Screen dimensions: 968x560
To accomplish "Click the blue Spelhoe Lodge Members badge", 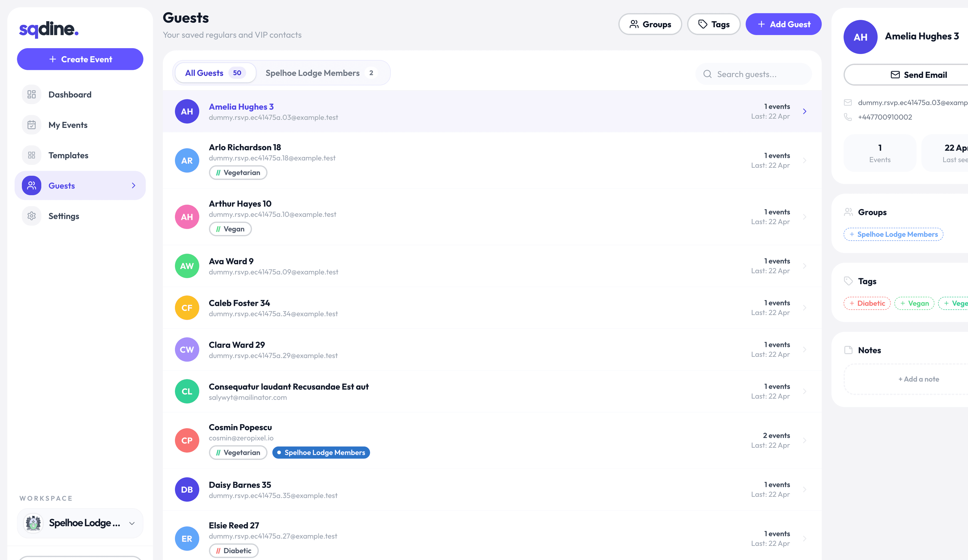I will tap(321, 452).
